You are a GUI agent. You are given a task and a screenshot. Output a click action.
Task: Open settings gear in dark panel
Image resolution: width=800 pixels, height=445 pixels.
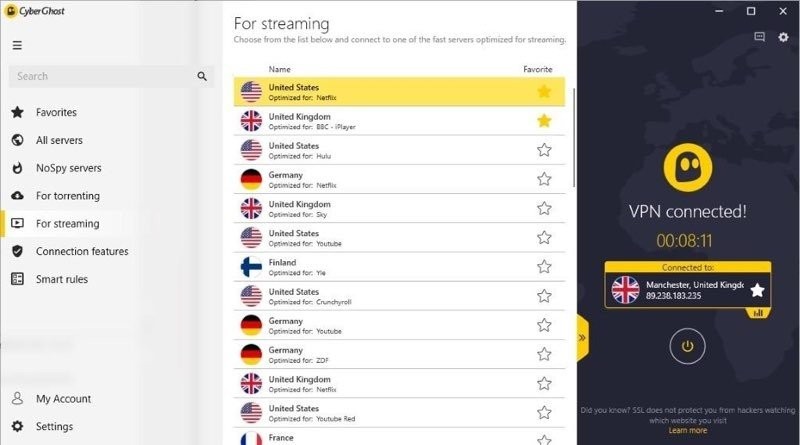point(783,37)
